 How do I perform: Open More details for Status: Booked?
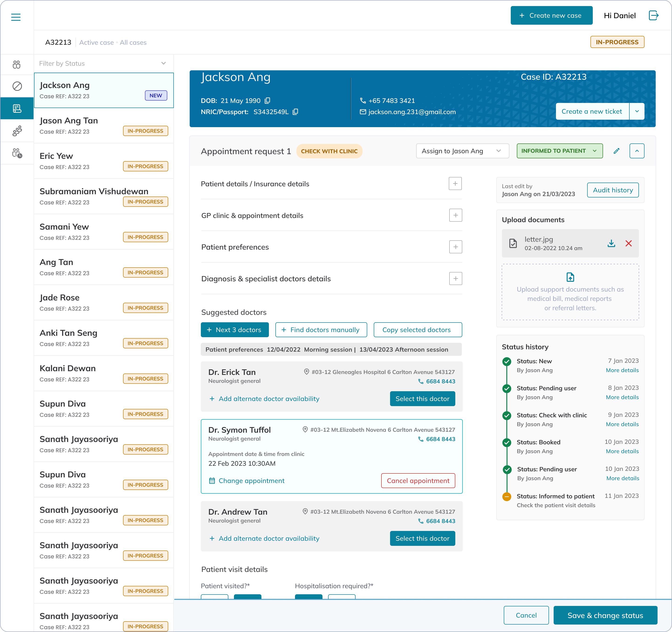[x=622, y=451]
